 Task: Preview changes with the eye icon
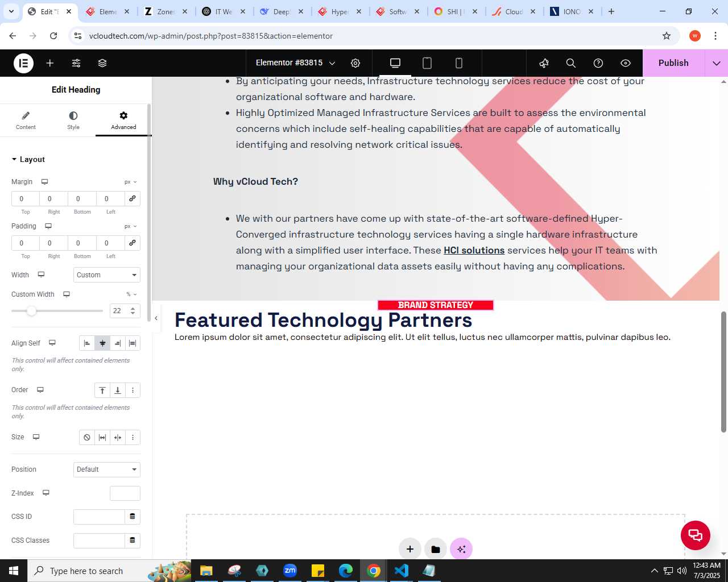pos(626,63)
